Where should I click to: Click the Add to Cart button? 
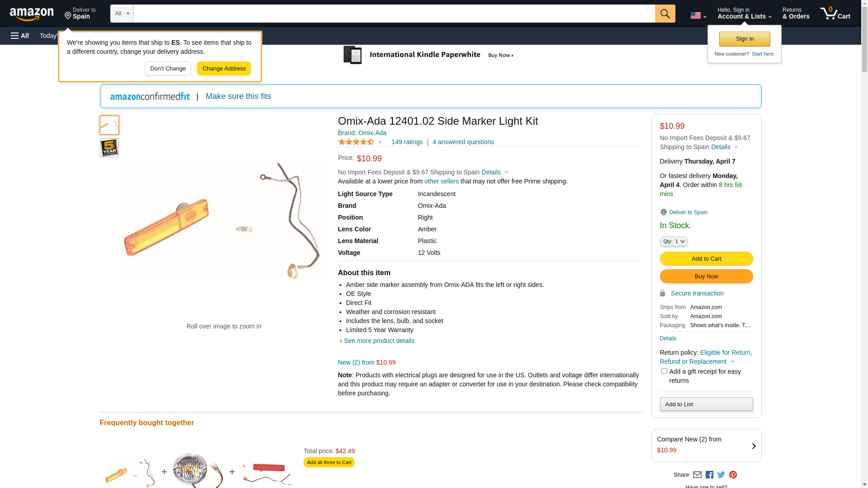point(706,259)
